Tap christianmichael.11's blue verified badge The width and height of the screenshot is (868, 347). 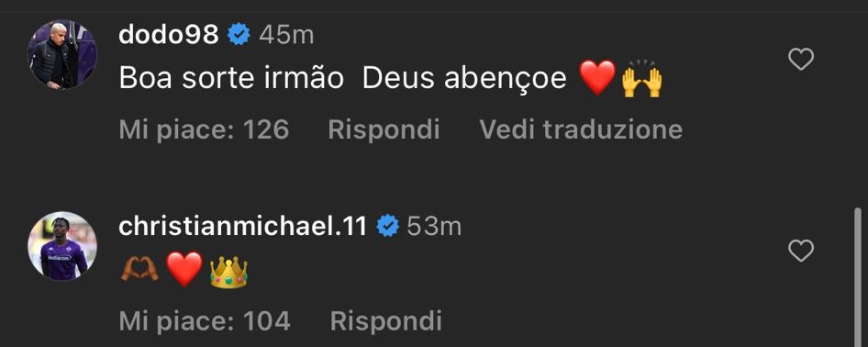pos(387,227)
